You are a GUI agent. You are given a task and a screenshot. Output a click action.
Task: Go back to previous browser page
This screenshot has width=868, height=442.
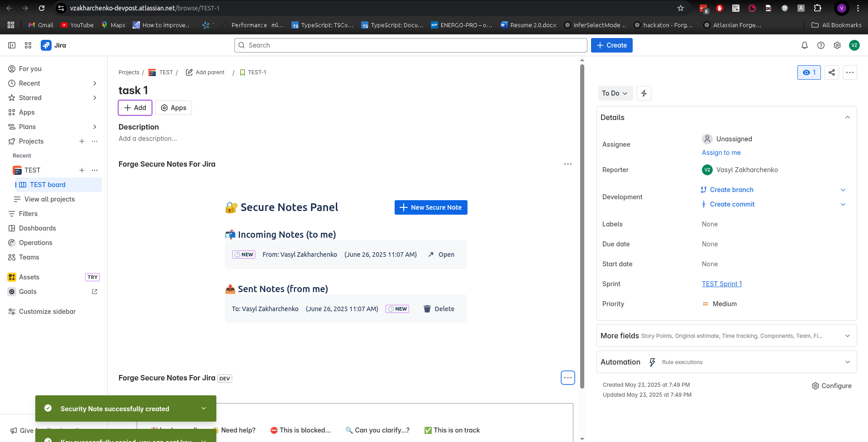pos(9,8)
